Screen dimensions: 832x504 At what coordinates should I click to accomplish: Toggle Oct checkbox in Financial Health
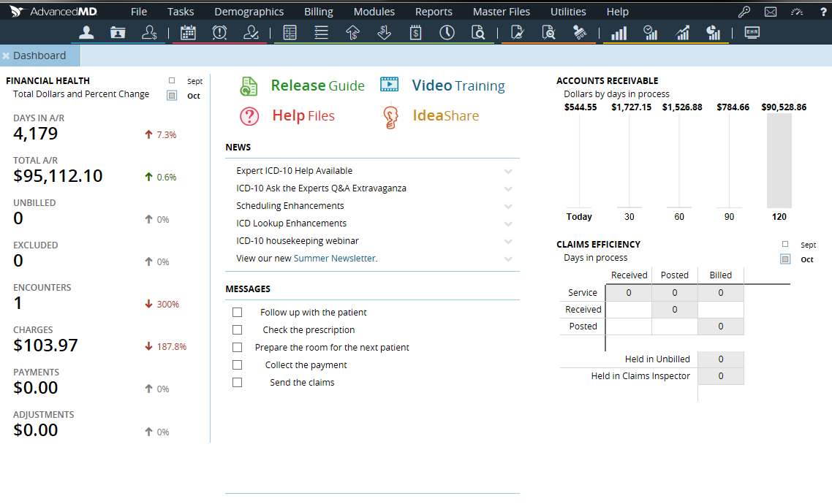tap(172, 96)
